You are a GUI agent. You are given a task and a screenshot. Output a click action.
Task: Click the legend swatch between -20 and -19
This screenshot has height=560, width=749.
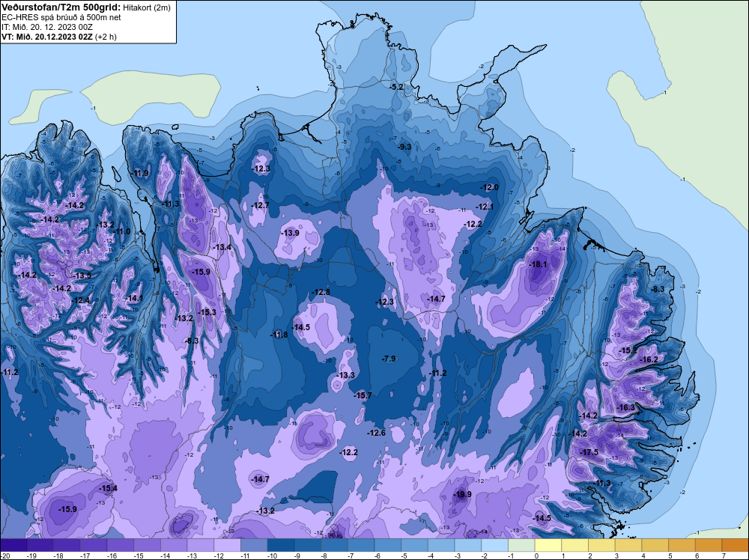(13, 545)
